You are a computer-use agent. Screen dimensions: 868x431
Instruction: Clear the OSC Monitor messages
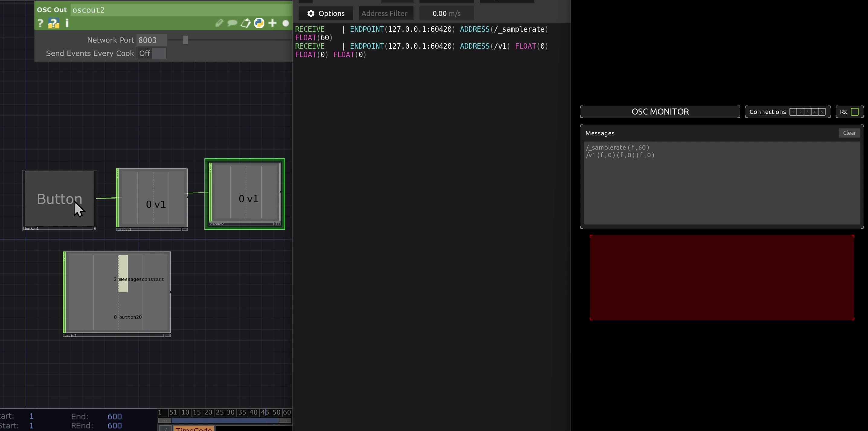(x=849, y=133)
